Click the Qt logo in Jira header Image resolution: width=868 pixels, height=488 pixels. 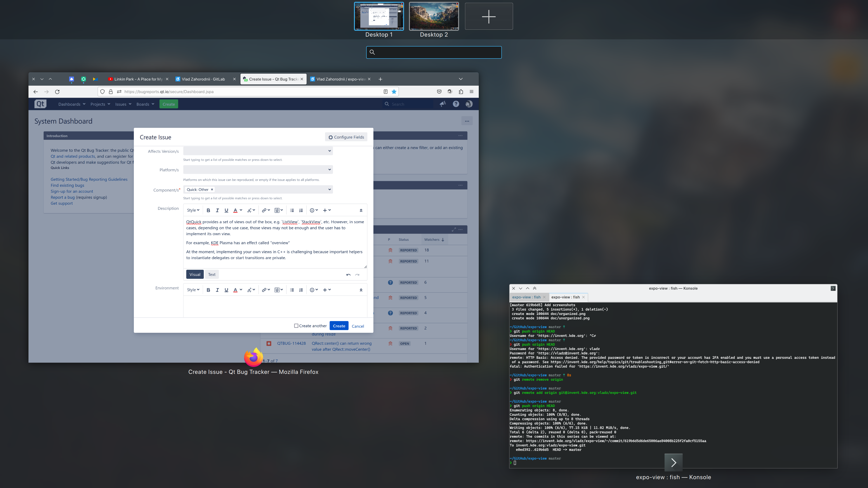(40, 104)
